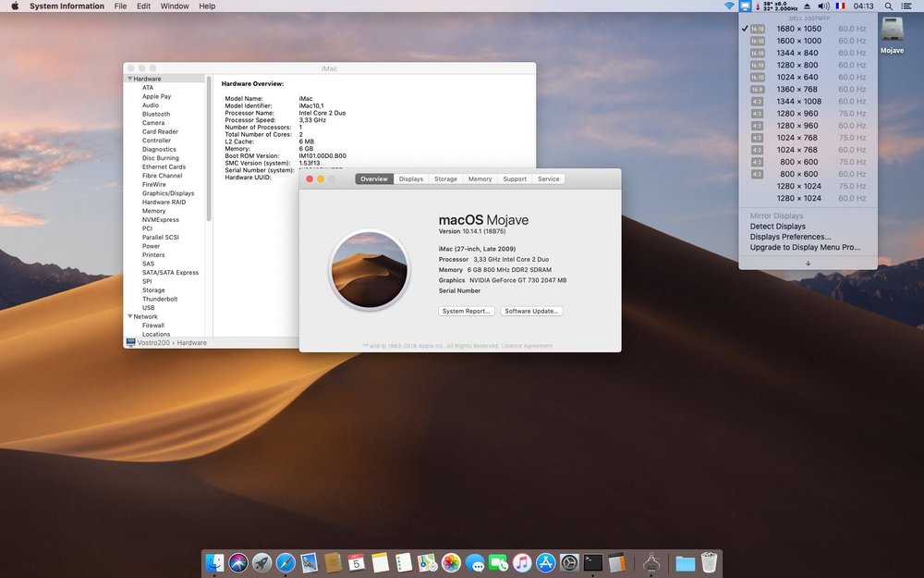This screenshot has width=924, height=578.
Task: Select 1344 × 840 resolution
Action: click(808, 53)
